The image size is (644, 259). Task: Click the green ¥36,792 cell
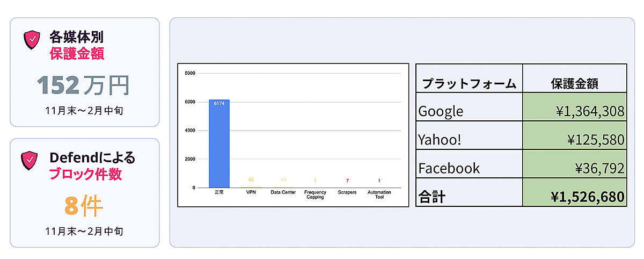coord(575,168)
